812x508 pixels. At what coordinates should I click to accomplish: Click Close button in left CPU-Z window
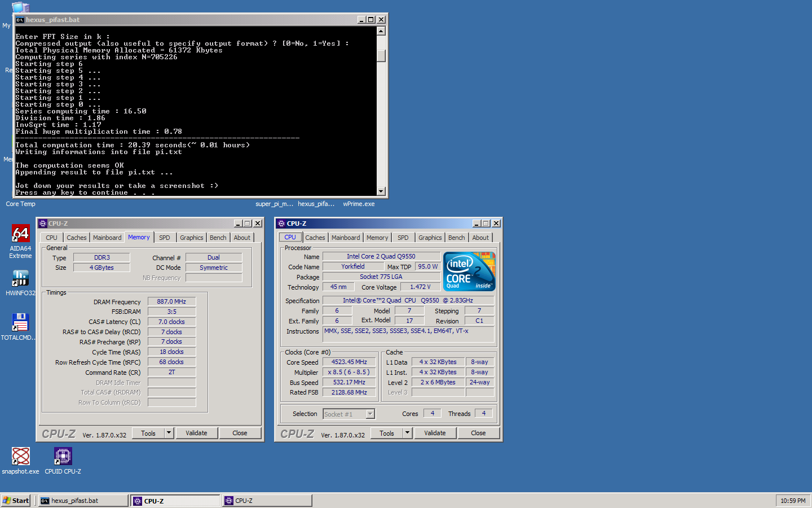click(x=240, y=433)
